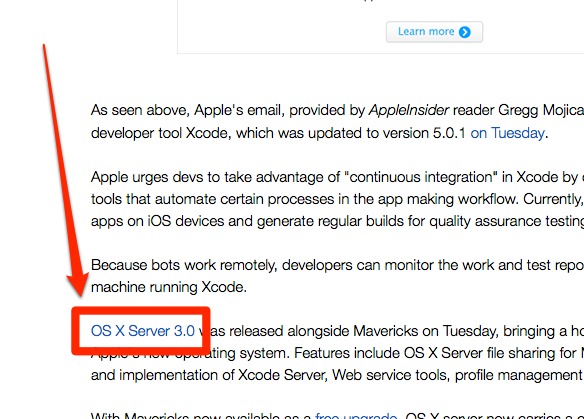
Task: Click the text 'machine running Xcode.'
Action: [x=169, y=288]
